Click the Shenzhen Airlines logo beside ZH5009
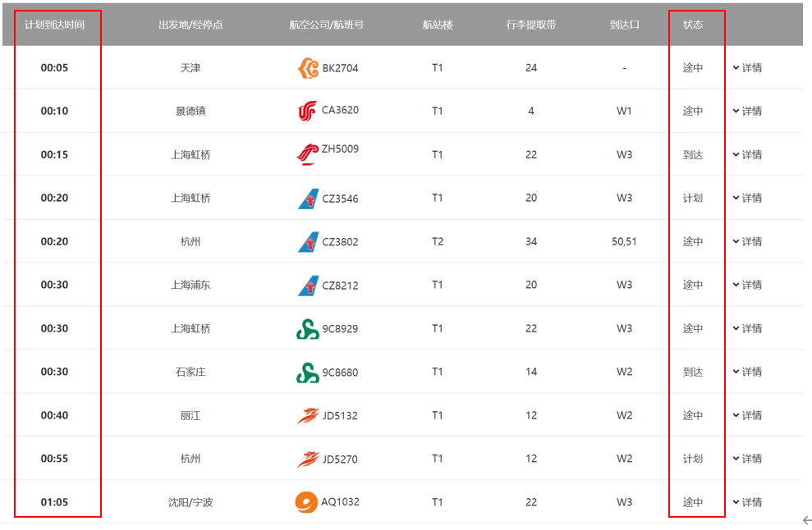Screen dimensions: 812x530 [307, 154]
